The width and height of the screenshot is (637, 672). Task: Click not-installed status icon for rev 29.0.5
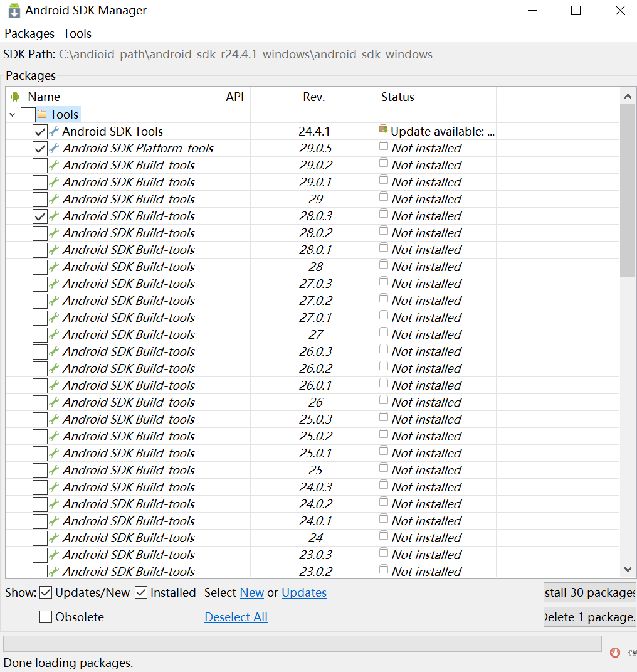[x=384, y=146]
